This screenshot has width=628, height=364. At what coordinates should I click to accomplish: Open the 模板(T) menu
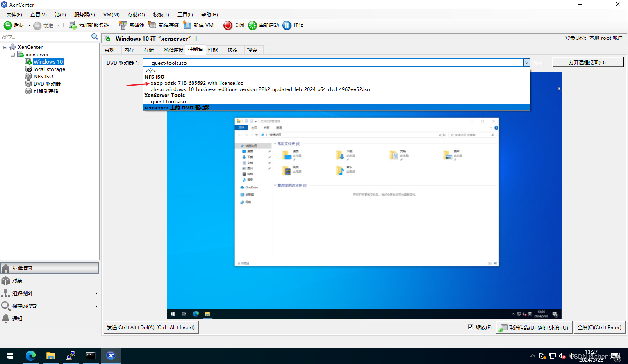point(161,15)
